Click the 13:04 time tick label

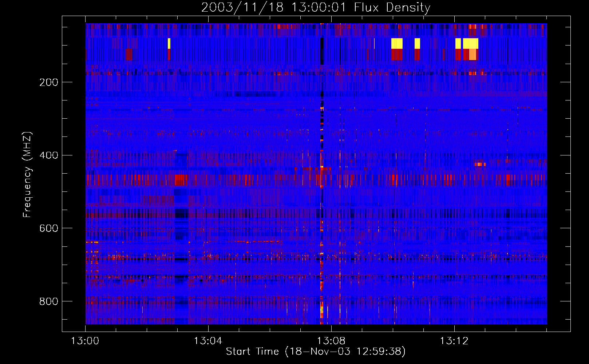click(208, 341)
